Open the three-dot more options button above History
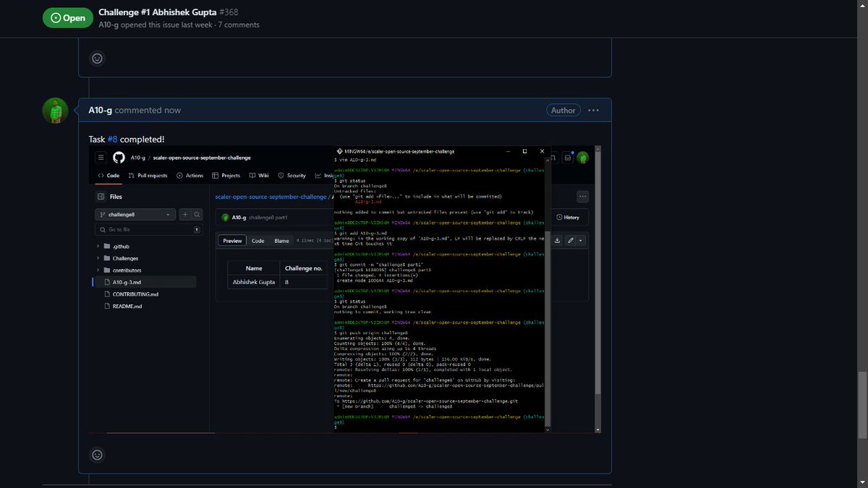868x488 pixels. [x=583, y=197]
